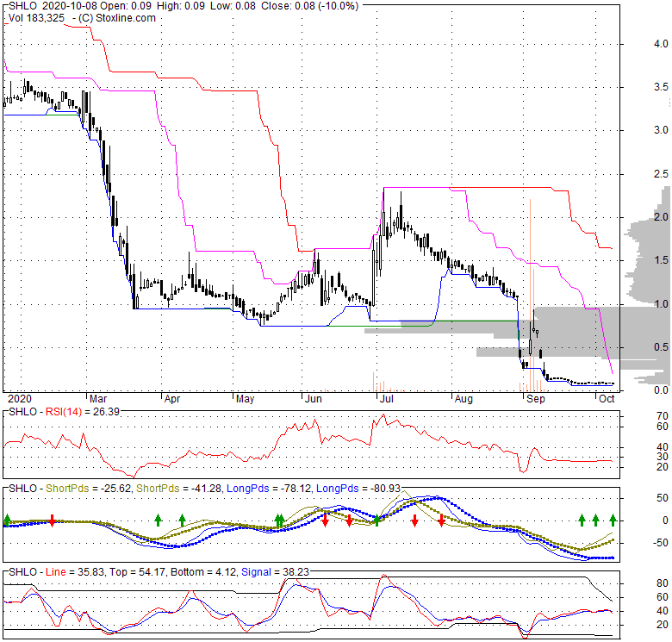Click the 'Bottom = 4.12' label
Image resolution: width=672 pixels, height=642 pixels.
pos(203,572)
